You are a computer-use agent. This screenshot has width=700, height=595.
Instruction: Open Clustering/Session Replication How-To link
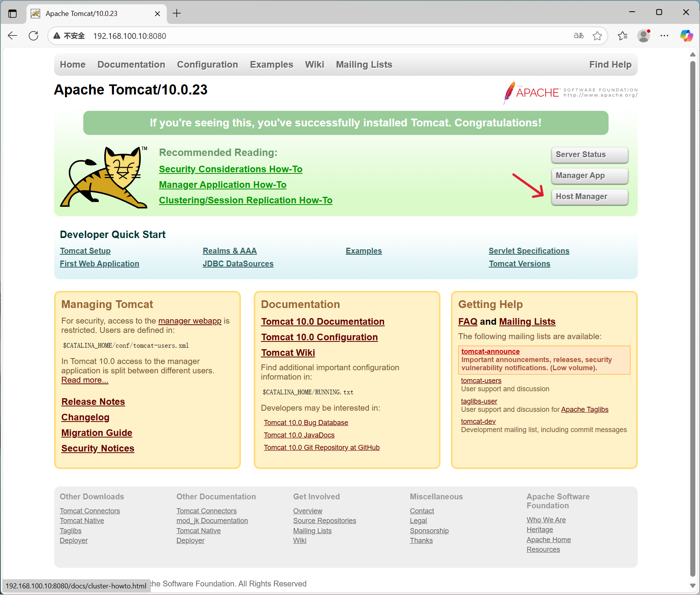pyautogui.click(x=246, y=200)
